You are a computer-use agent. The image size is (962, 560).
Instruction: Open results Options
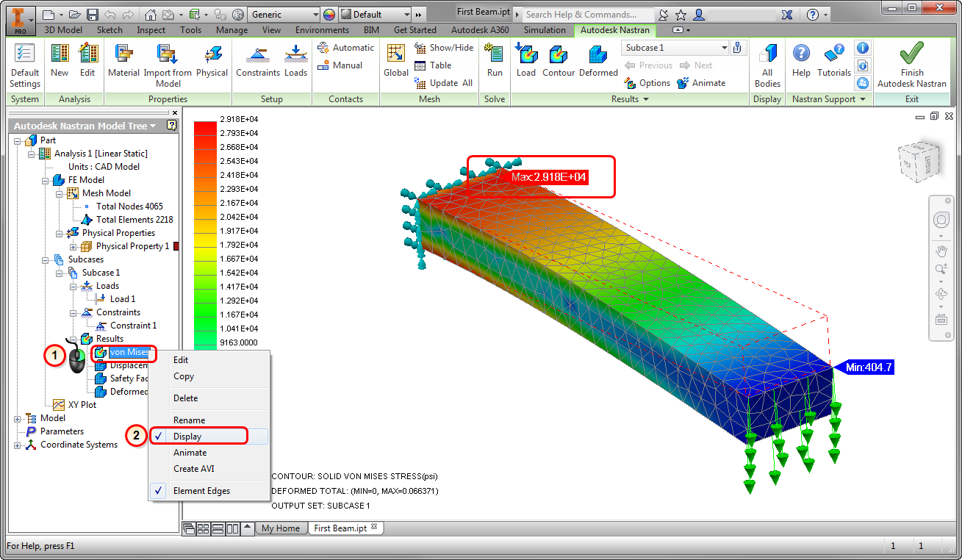click(x=647, y=83)
